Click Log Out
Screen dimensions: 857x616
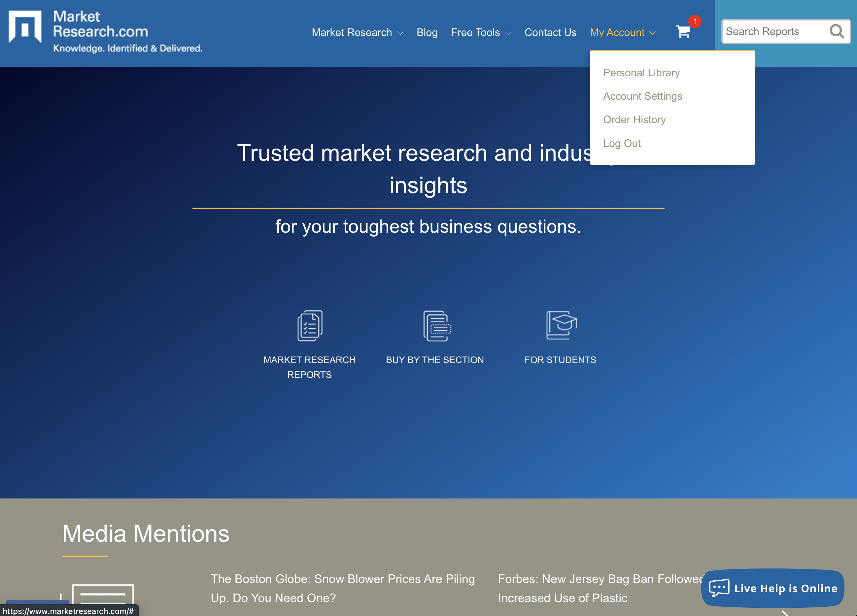point(622,143)
